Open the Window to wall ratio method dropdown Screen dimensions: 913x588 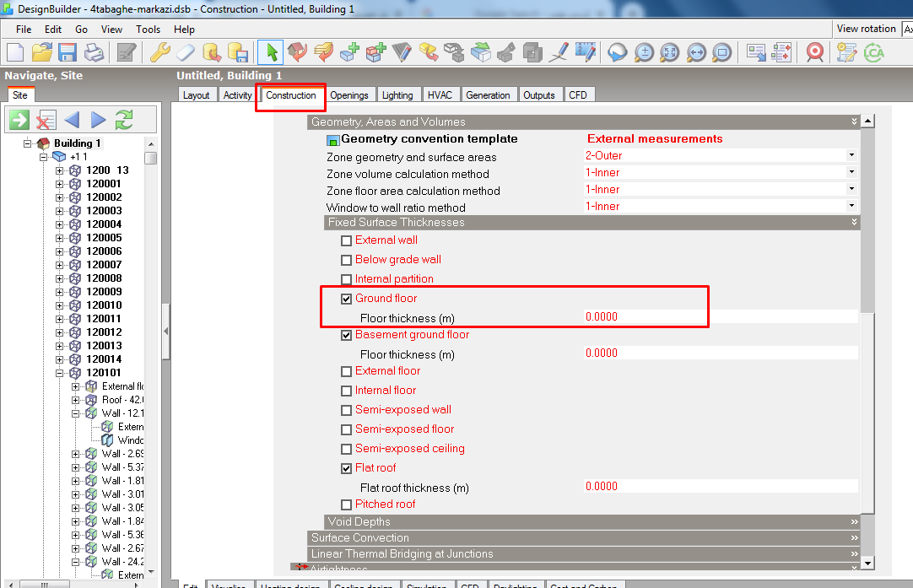(851, 206)
